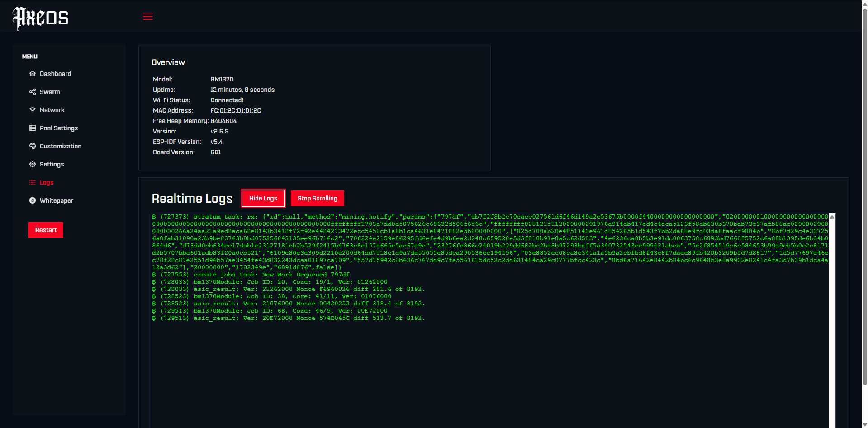Click the Network Wi-Fi icon
868x428 pixels.
[x=33, y=110]
